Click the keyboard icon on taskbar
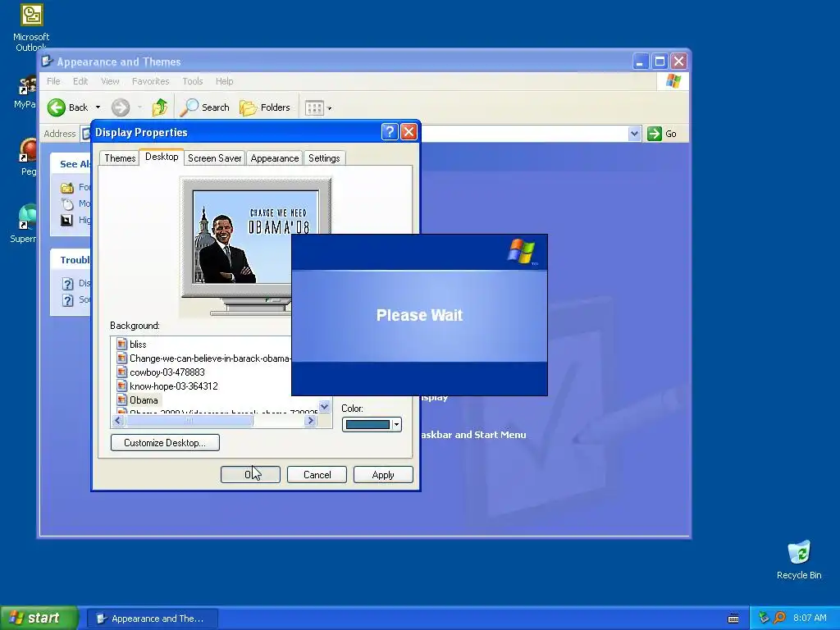The image size is (840, 630). tap(733, 619)
